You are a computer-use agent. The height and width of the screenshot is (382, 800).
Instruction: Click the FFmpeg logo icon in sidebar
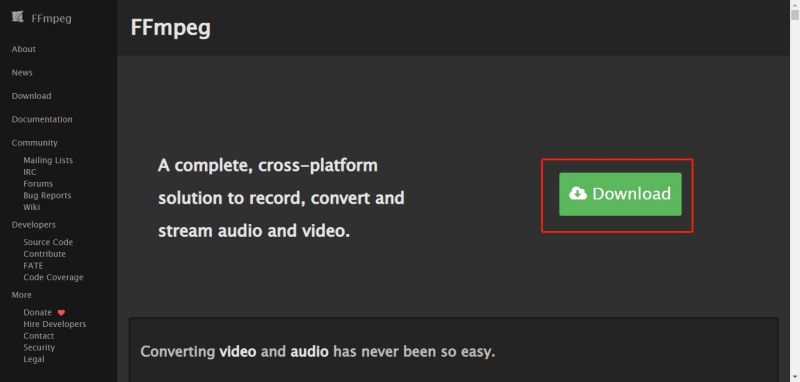pyautogui.click(x=17, y=17)
